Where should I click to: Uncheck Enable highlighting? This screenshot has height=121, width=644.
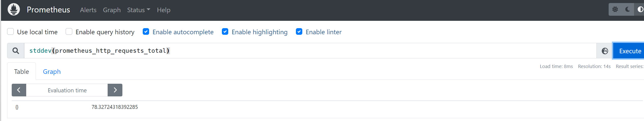pyautogui.click(x=225, y=32)
